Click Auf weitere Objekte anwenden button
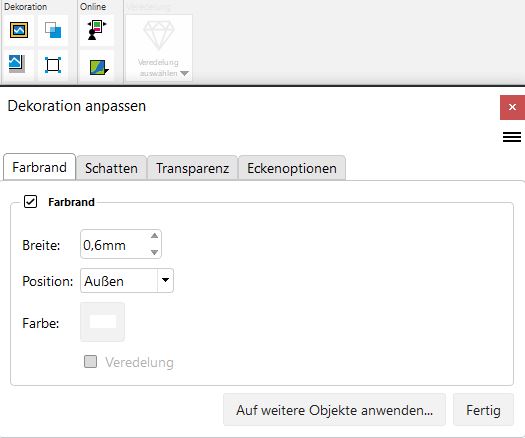Viewport: 525px width, 438px height. click(x=334, y=410)
